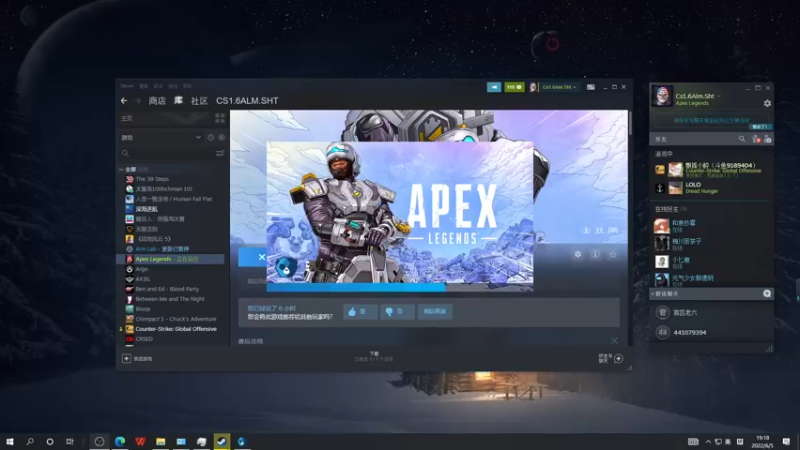Select CRSED in the library list
This screenshot has height=450, width=800.
(x=139, y=339)
